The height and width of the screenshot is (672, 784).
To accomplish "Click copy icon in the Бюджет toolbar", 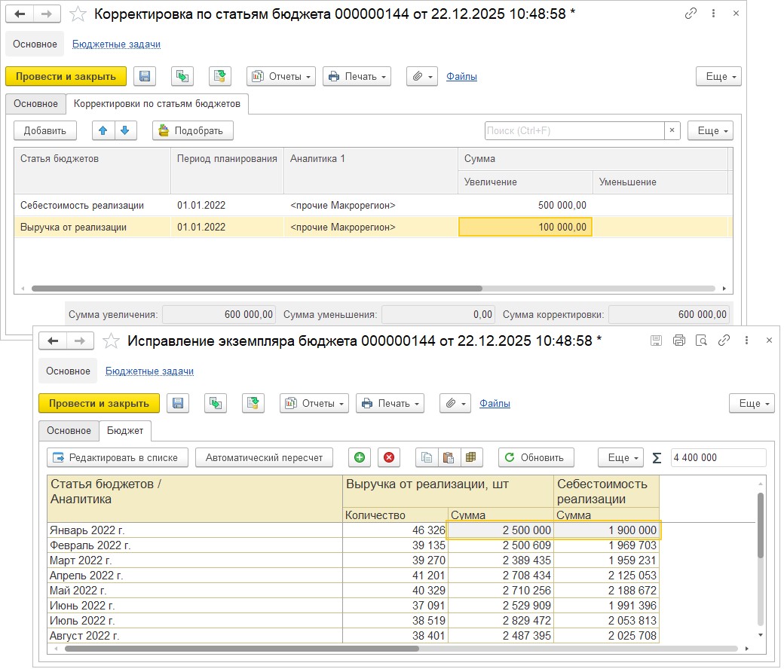I will point(427,457).
